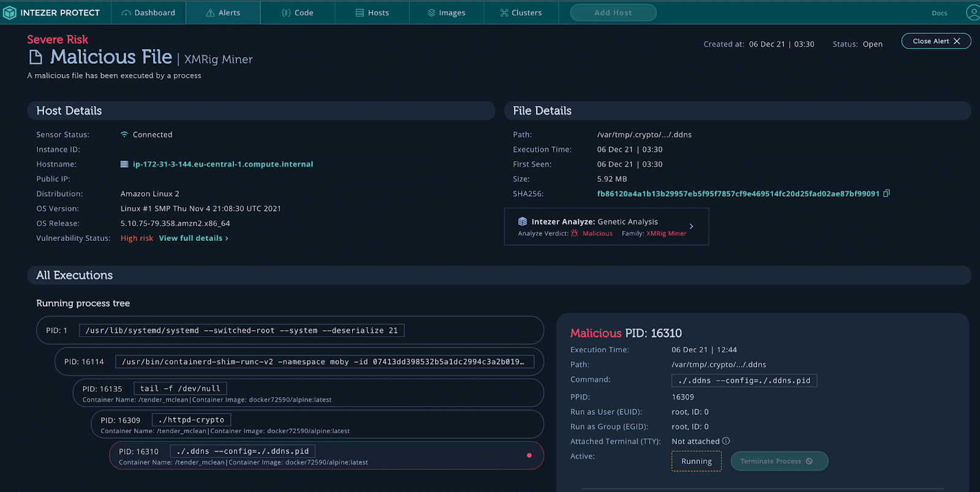
Task: Click the High risk vulnerability status
Action: pos(137,238)
